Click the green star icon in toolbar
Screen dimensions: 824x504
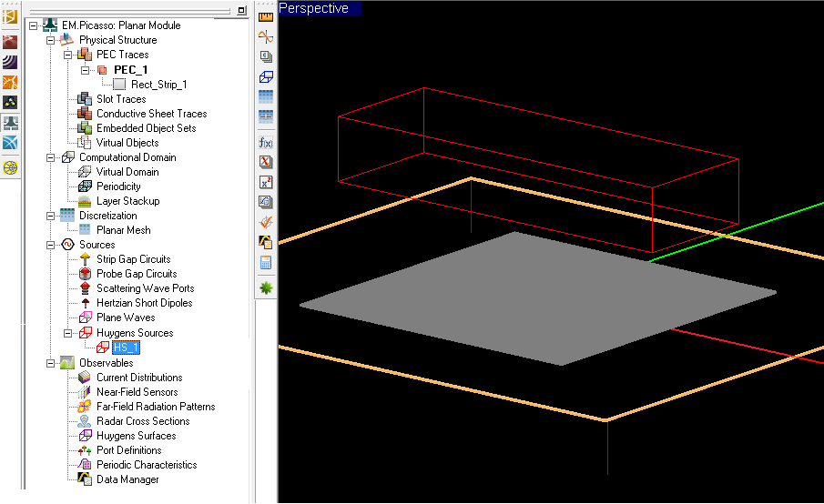(266, 287)
